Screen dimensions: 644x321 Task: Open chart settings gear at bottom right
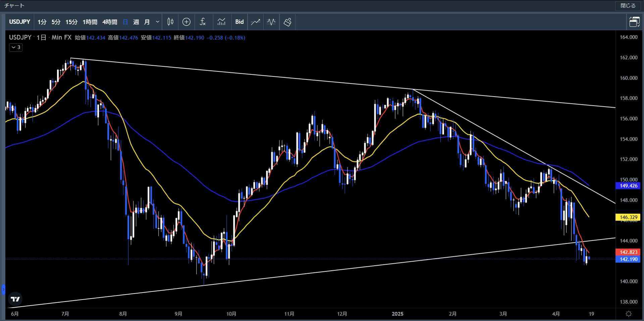pyautogui.click(x=629, y=314)
